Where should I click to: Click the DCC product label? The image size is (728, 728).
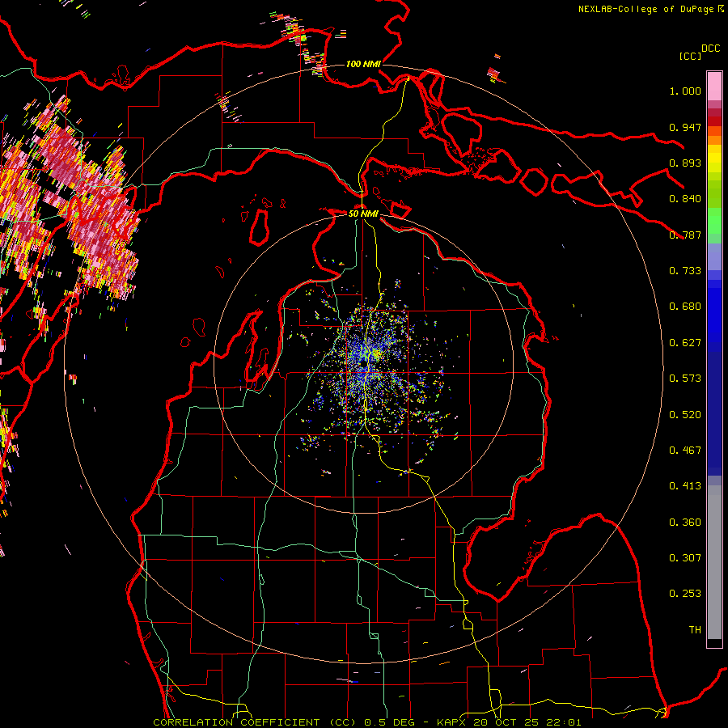click(x=710, y=49)
